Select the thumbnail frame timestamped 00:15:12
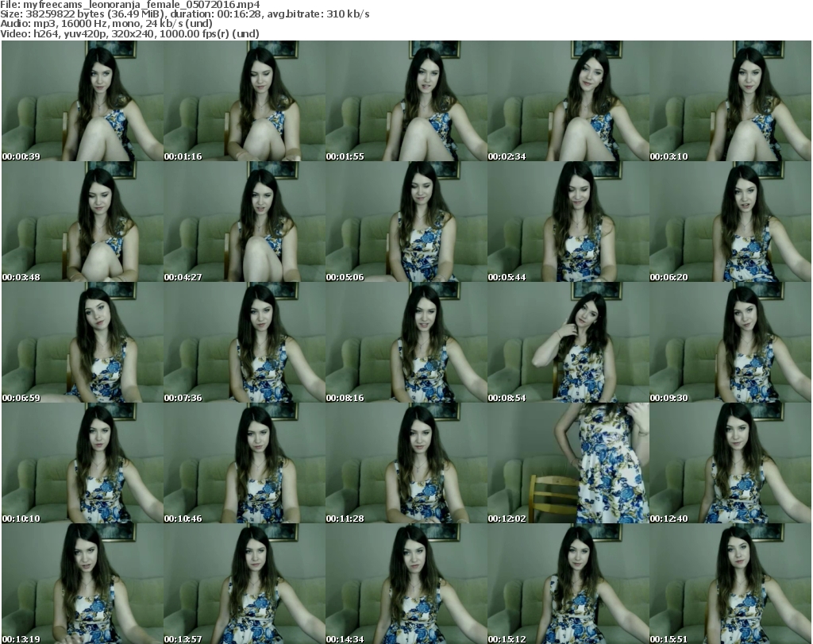 pyautogui.click(x=568, y=584)
